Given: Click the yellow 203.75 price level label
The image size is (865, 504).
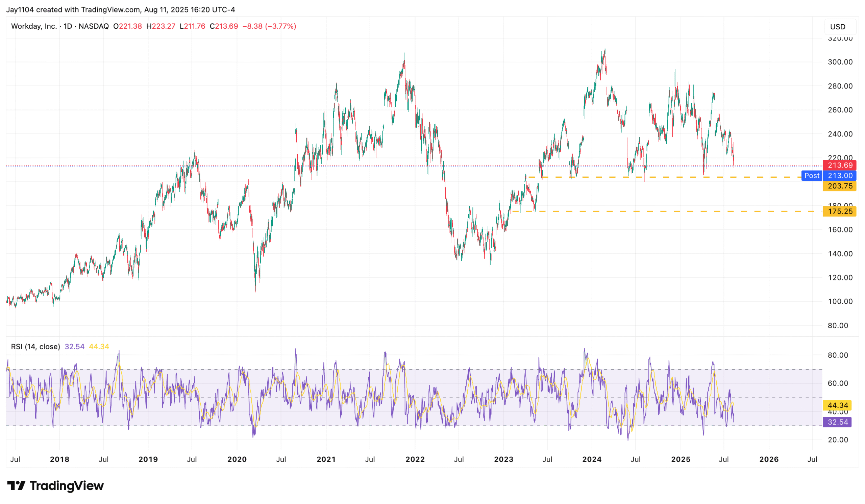Looking at the screenshot, I should click(x=840, y=186).
